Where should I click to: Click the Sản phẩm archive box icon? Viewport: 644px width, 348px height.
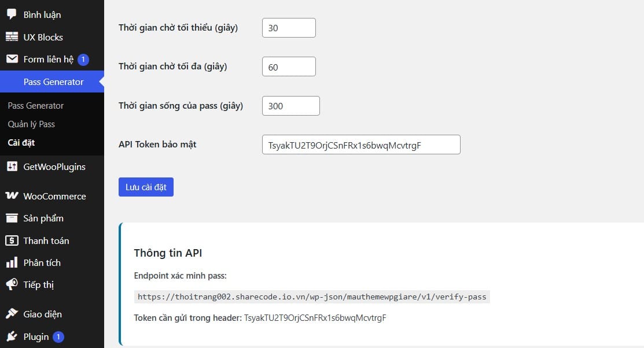point(12,219)
